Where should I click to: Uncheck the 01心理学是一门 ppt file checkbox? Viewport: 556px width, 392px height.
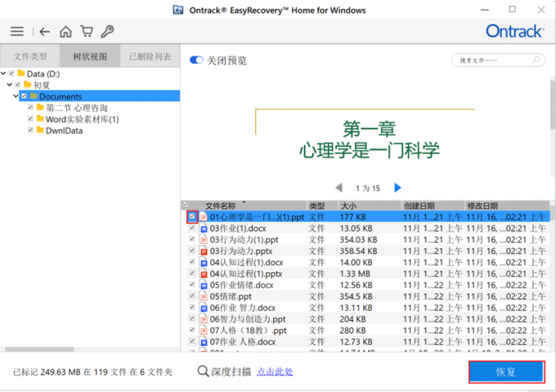[x=192, y=217]
